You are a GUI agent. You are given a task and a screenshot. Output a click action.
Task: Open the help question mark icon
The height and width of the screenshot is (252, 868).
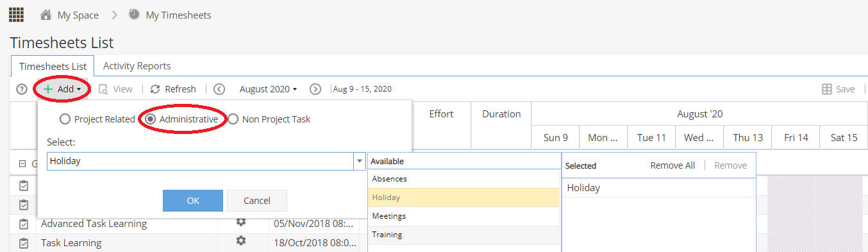pyautogui.click(x=21, y=89)
